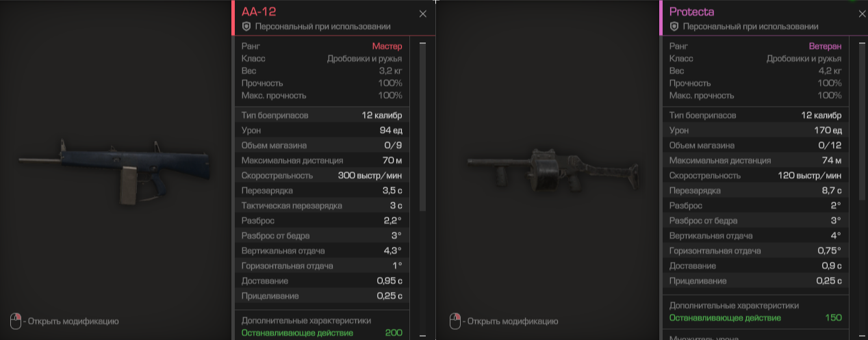This screenshot has height=340, width=868.
Task: Click the shield icon under Protecta title
Action: coord(674,27)
